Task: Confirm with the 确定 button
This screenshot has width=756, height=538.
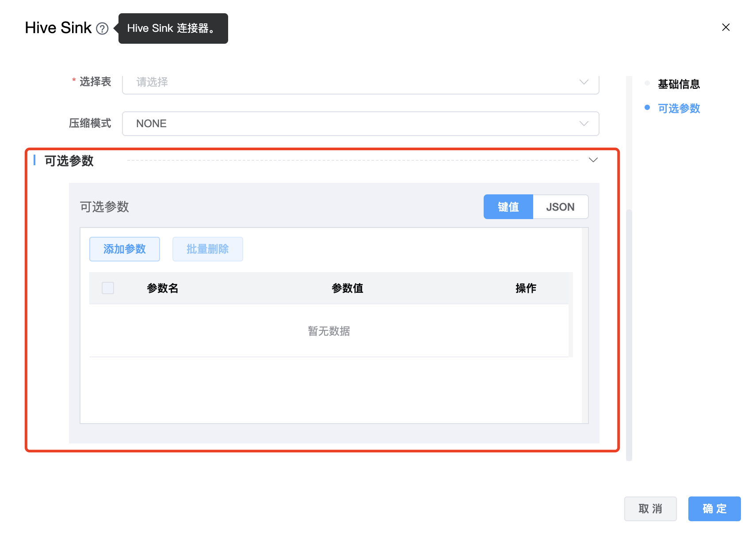Action: 714,509
